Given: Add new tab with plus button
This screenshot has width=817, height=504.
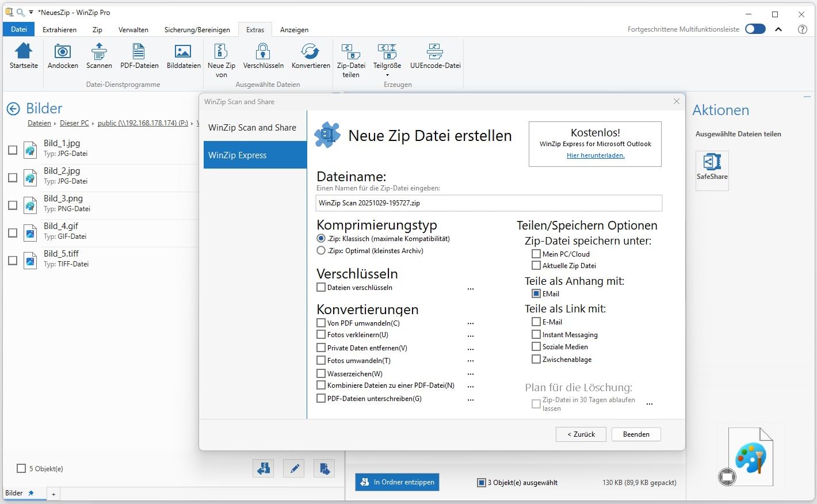Looking at the screenshot, I should click(54, 494).
